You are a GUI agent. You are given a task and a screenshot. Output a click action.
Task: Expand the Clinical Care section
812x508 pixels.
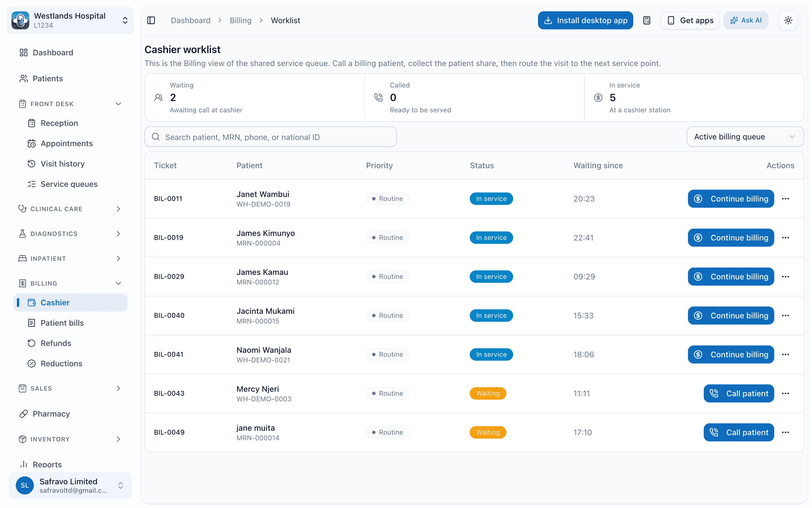70,209
